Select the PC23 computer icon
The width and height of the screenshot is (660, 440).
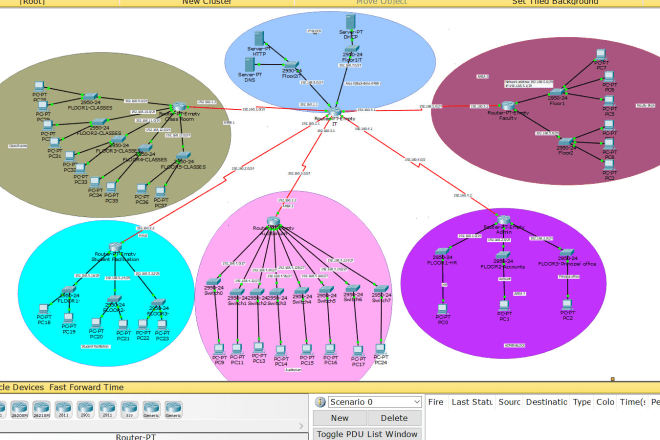(162, 325)
